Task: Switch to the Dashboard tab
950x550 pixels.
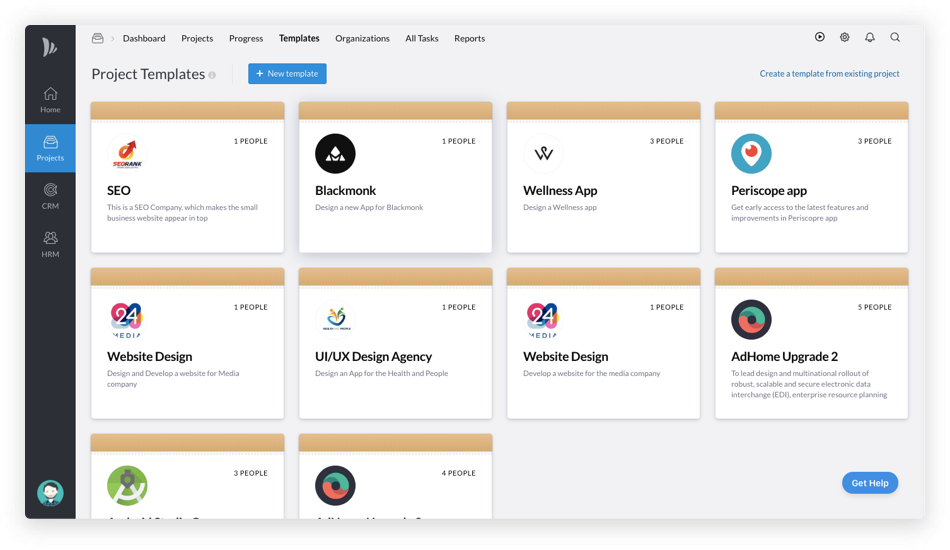Action: click(144, 38)
